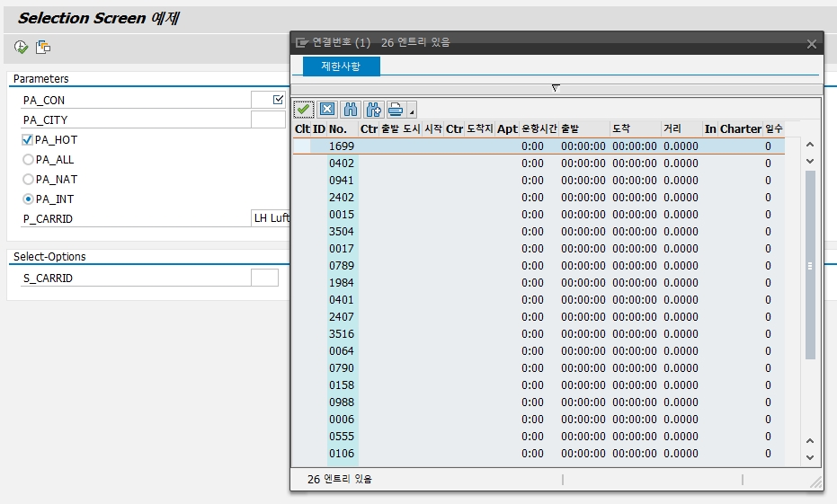The width and height of the screenshot is (837, 504).
Task: Choose the PA_INT radio option
Action: (x=28, y=199)
